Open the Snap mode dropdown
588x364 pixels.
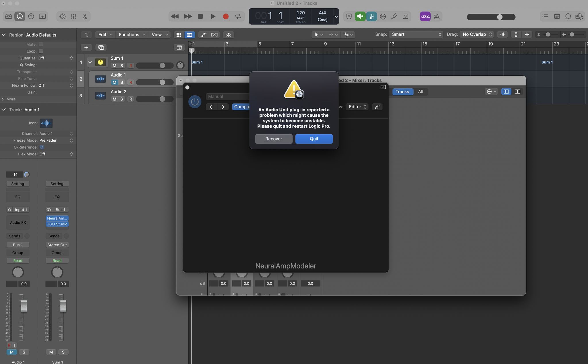[x=416, y=34]
